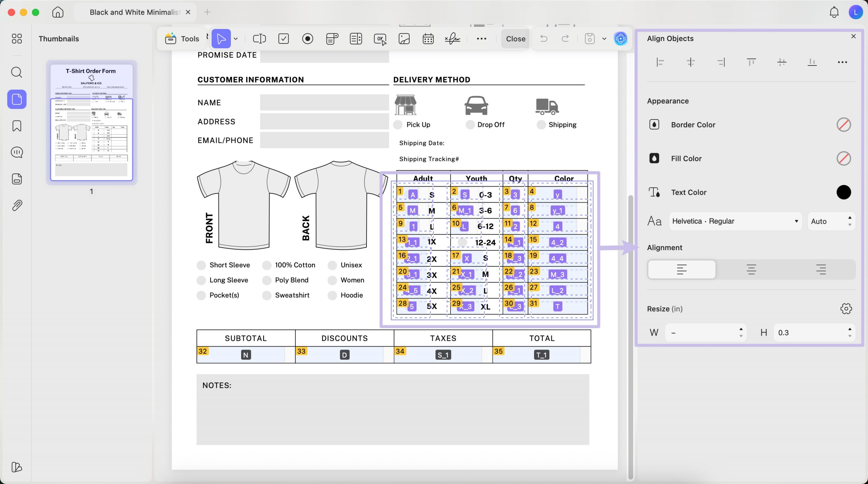Image resolution: width=868 pixels, height=484 pixels.
Task: Open the Helvetica Regular font dropdown
Action: (x=735, y=221)
